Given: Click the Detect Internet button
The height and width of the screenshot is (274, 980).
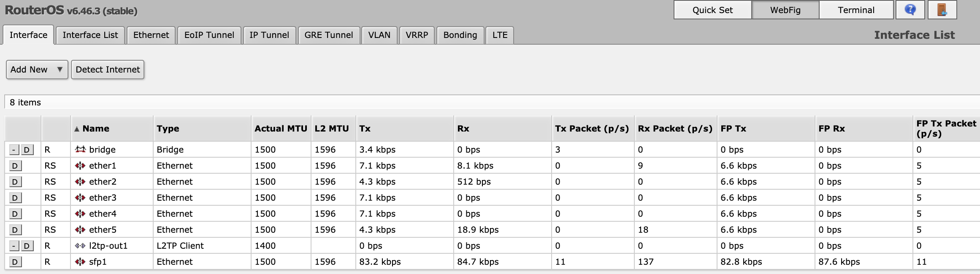Looking at the screenshot, I should point(108,70).
